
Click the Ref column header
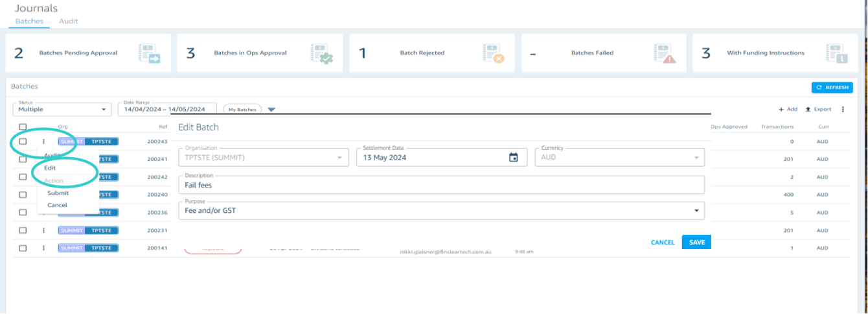[x=163, y=127]
